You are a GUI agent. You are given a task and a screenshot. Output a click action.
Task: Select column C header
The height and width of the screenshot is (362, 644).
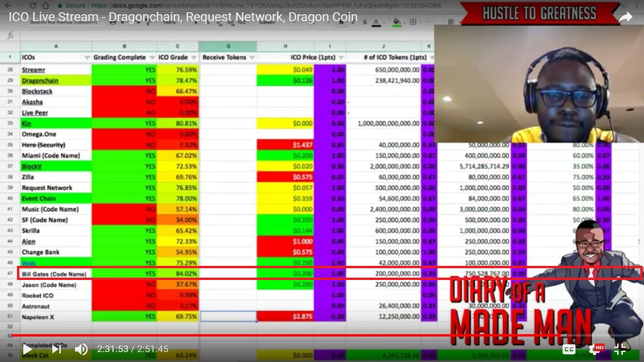coord(178,46)
